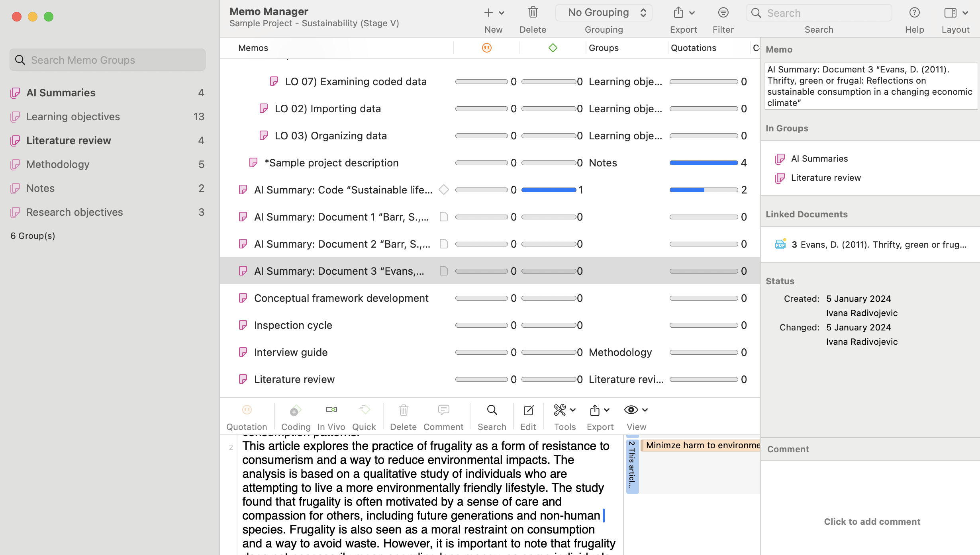Expand the Layout dropdown chevron
The height and width of the screenshot is (555, 980).
pos(965,13)
